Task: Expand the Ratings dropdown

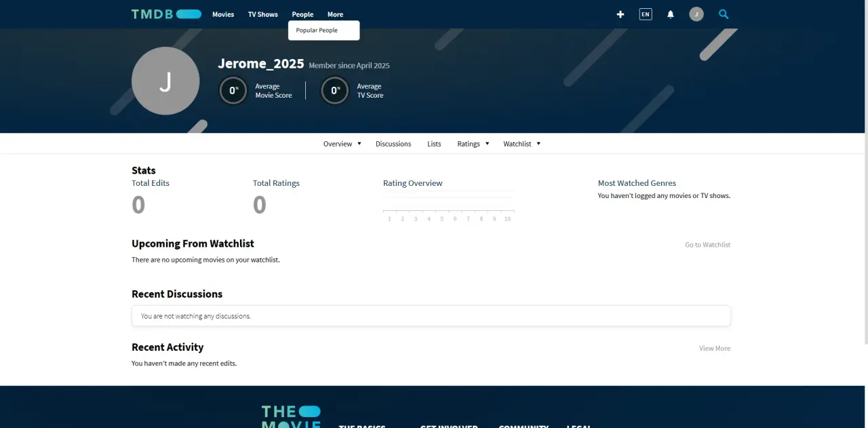Action: 473,144
